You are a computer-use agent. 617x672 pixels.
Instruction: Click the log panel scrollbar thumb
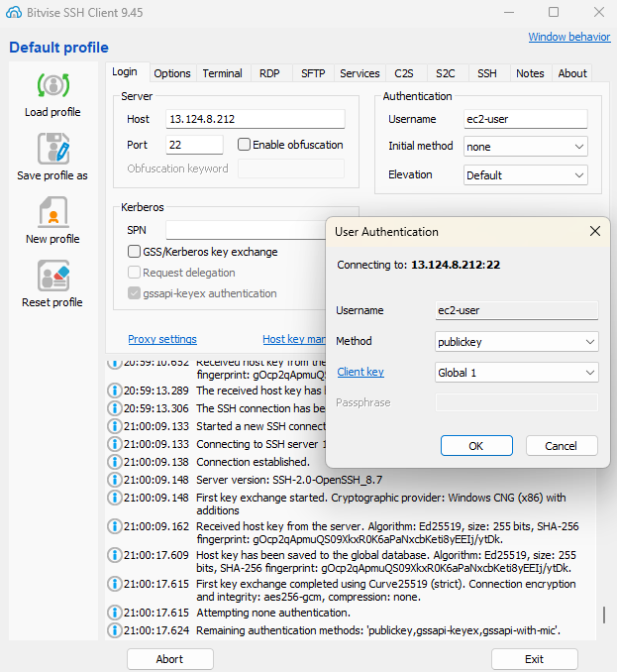pos(604,615)
